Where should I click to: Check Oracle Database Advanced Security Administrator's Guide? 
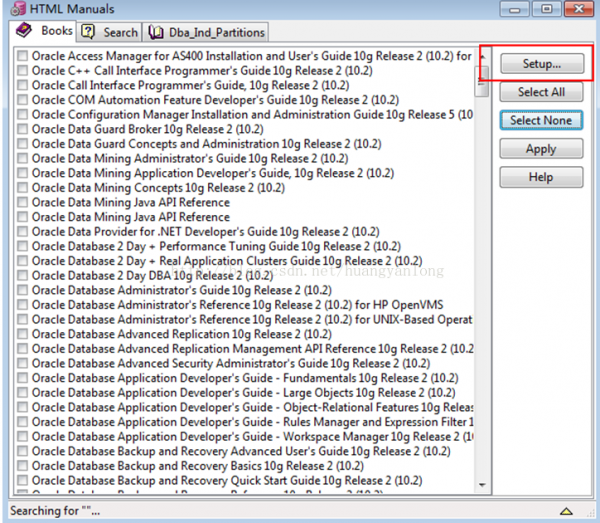(23, 363)
